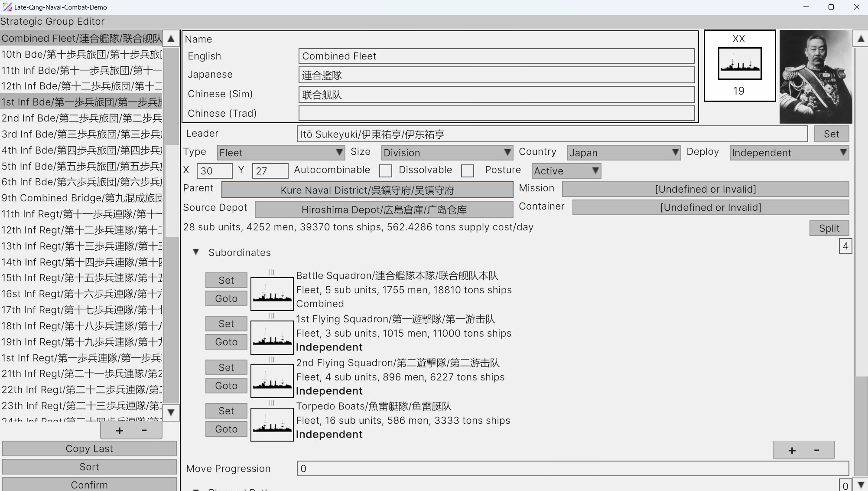Click the XX unit counter ship symbol
The width and height of the screenshot is (868, 491).
coord(739,63)
